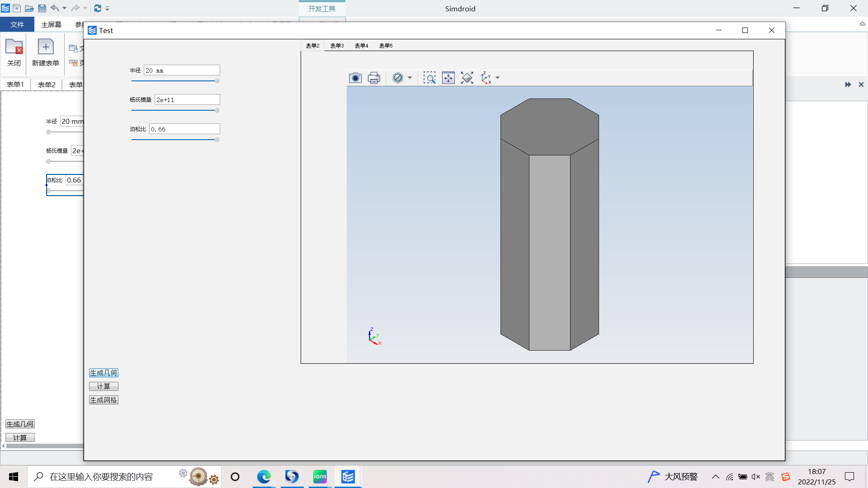Take a viewport snapshot with camera icon
Image resolution: width=868 pixels, height=488 pixels.
coord(355,78)
